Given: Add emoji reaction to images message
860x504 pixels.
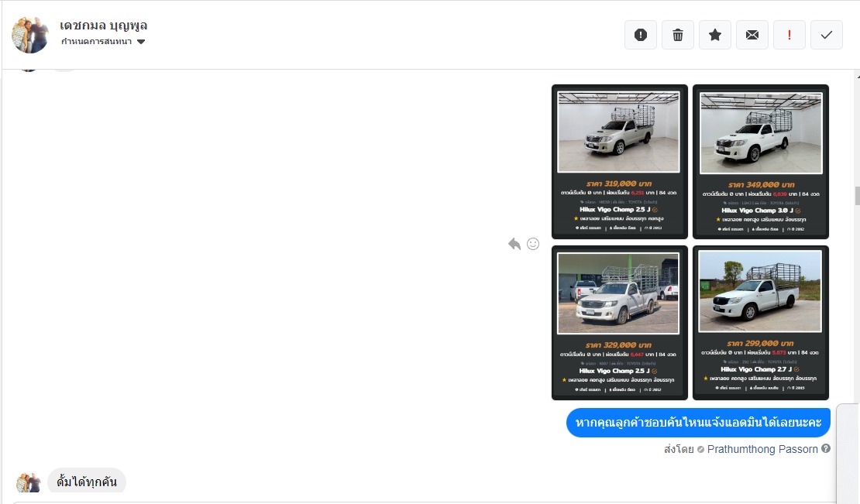Looking at the screenshot, I should [533, 244].
